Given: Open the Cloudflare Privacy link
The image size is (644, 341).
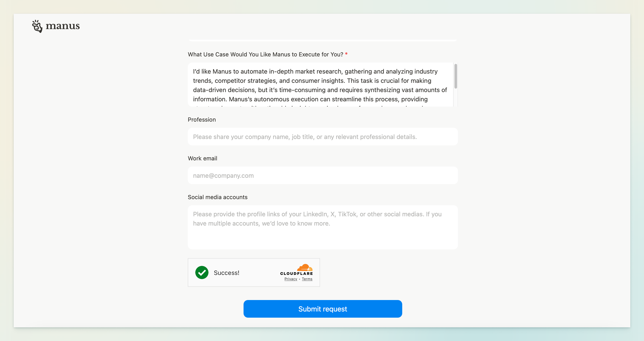Looking at the screenshot, I should pyautogui.click(x=290, y=279).
